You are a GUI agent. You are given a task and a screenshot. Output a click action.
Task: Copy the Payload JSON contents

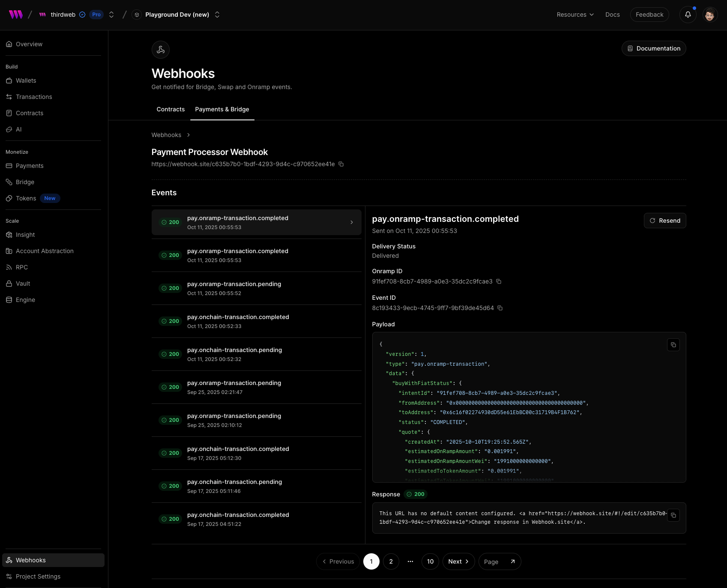[x=673, y=345]
